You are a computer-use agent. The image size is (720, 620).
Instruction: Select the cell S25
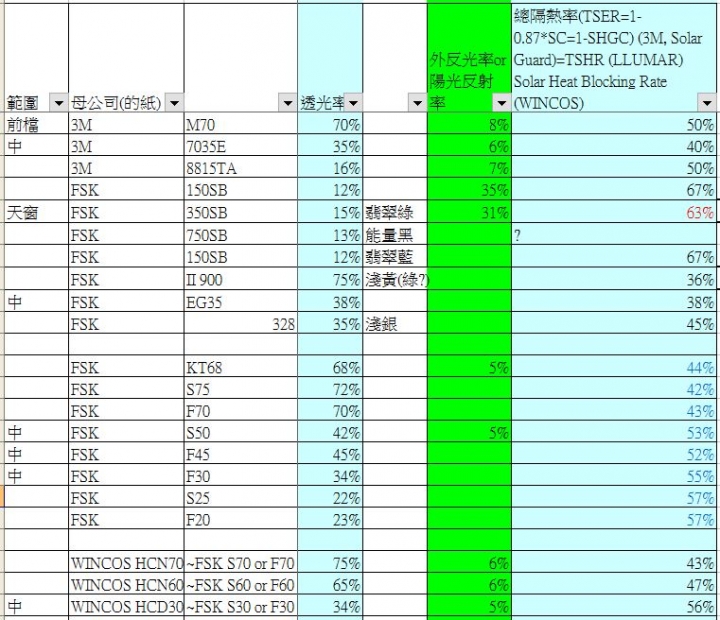pos(241,497)
